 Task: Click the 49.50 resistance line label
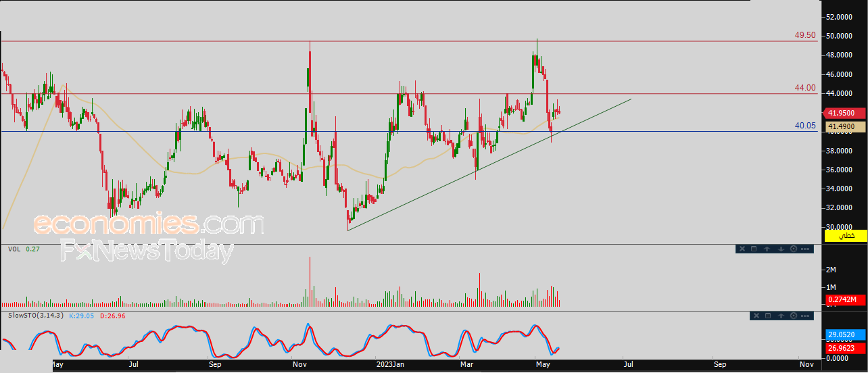tap(804, 35)
